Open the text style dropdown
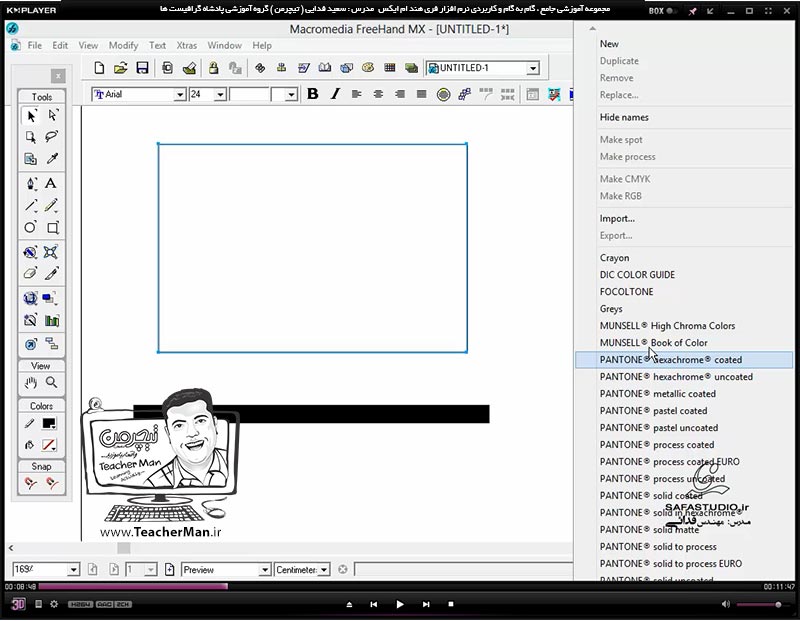The image size is (800, 621). click(x=291, y=94)
